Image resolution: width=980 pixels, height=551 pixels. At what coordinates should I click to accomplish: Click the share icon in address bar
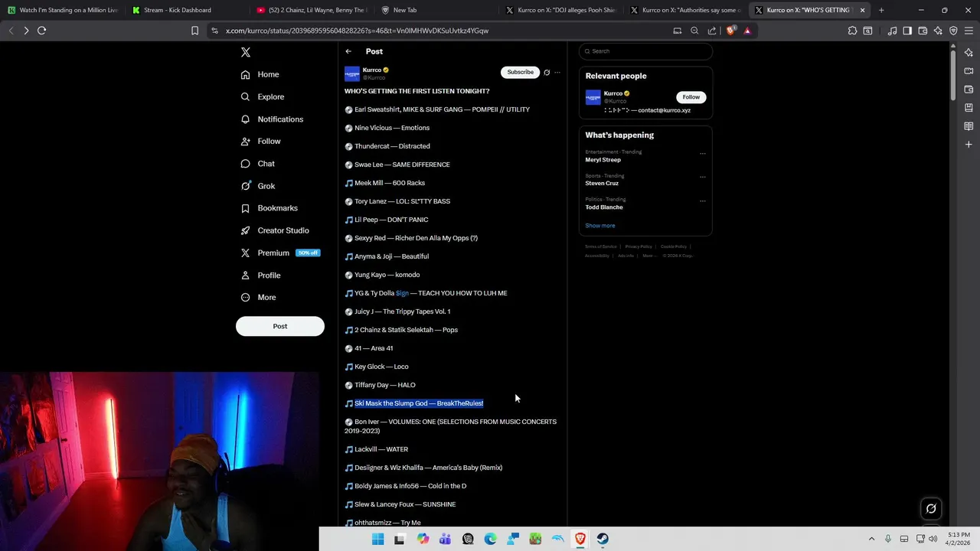coord(712,31)
